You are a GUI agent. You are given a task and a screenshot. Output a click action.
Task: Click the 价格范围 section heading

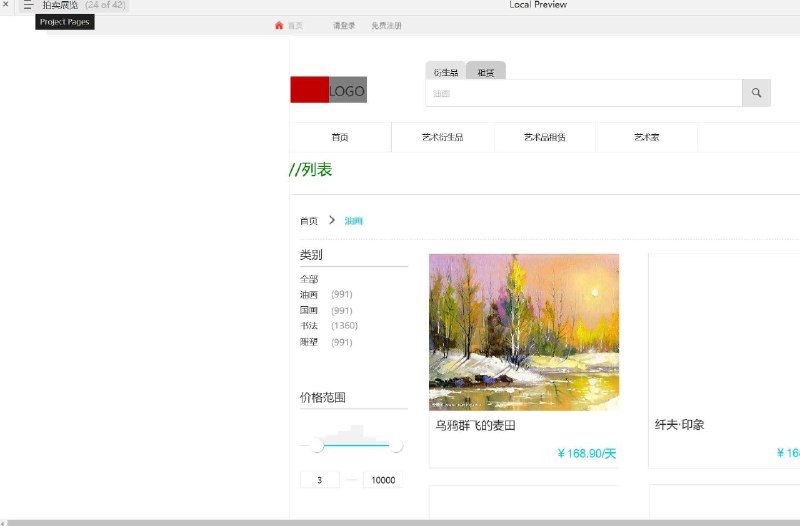[322, 397]
